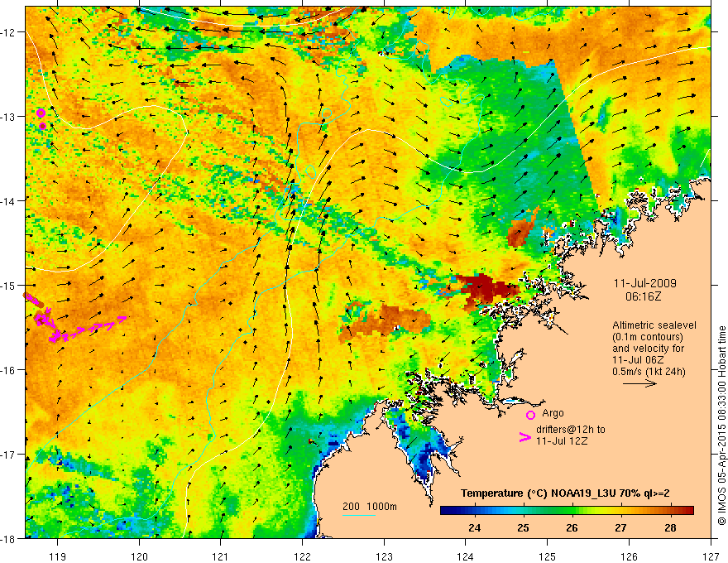Click the -15 latitude axis label
This screenshot has height=563, width=728.
click(x=8, y=285)
